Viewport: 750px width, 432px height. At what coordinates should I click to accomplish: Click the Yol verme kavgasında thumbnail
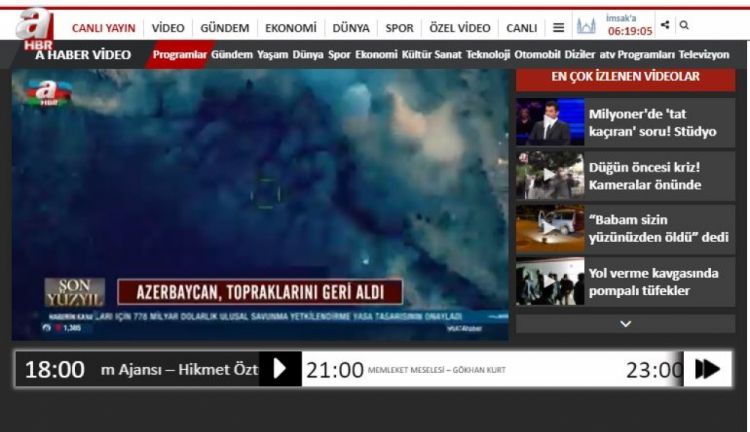(549, 282)
